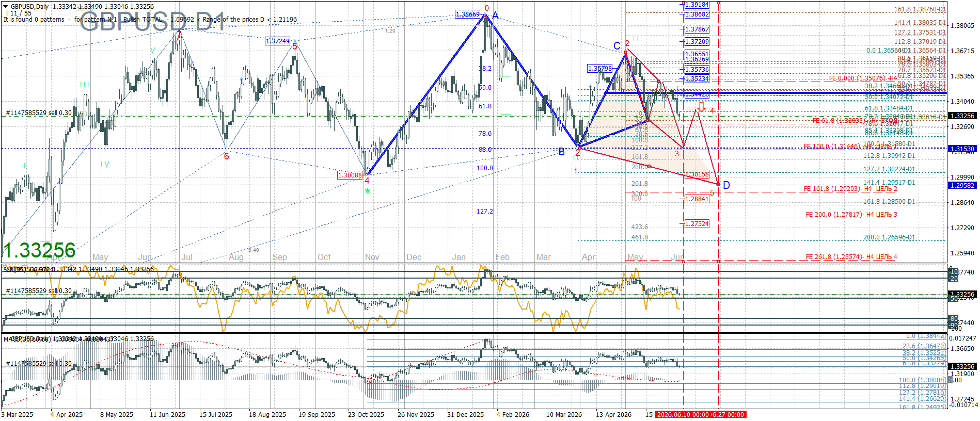The height and width of the screenshot is (421, 980).
Task: Select the 200.0 1.26596-D1 Fibonacci label
Action: 889,237
